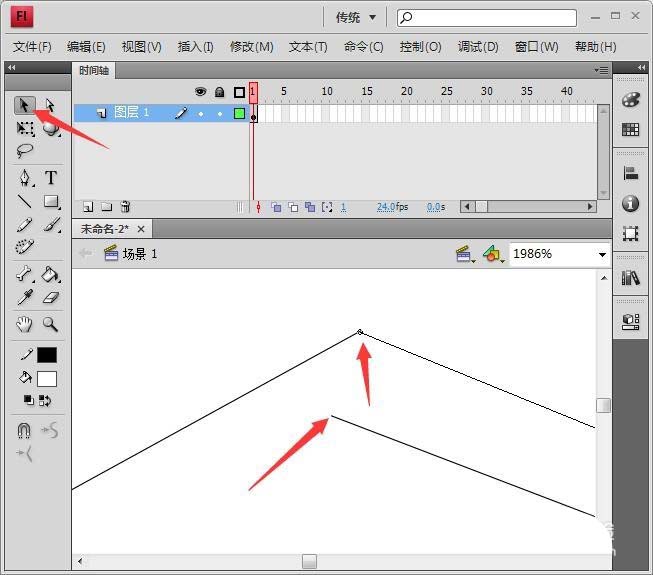Image resolution: width=653 pixels, height=575 pixels.
Task: Click Edit Multiple Frames button
Action: (310, 207)
